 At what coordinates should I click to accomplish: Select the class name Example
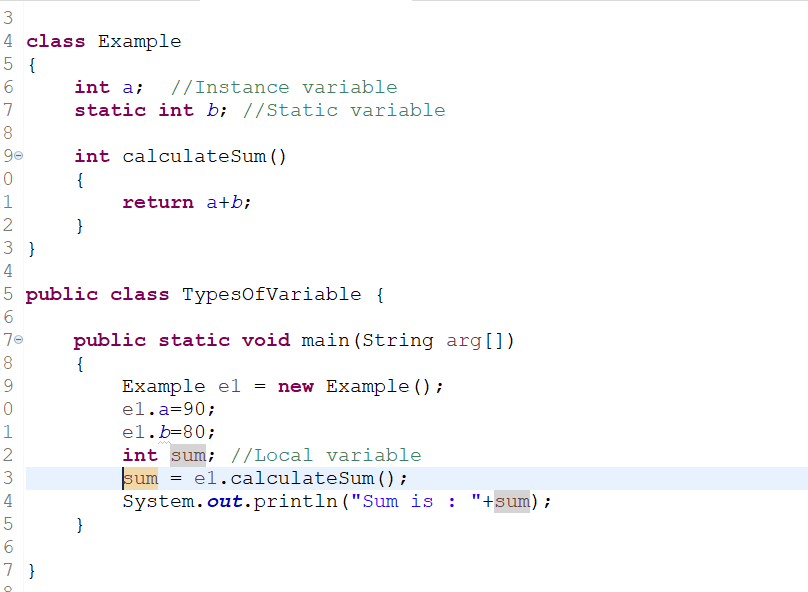coord(139,41)
